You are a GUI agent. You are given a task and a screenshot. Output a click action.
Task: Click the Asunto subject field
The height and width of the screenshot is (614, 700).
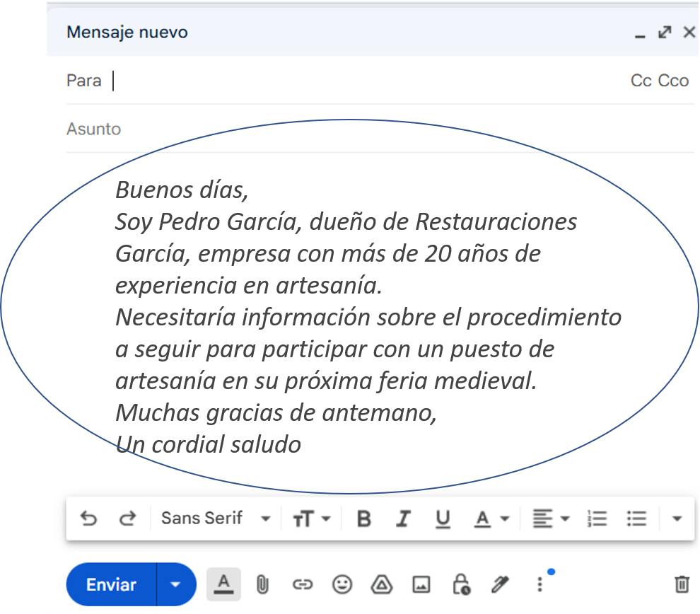(354, 129)
